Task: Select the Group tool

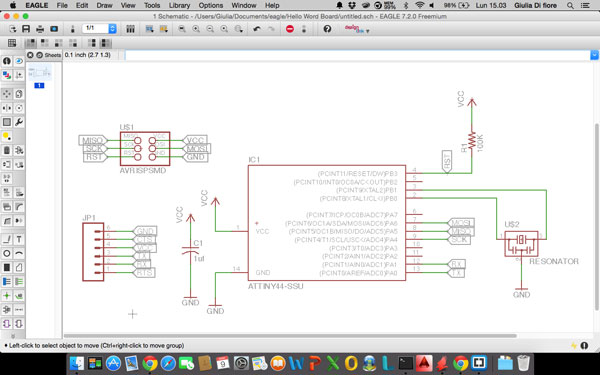Action: (7, 122)
